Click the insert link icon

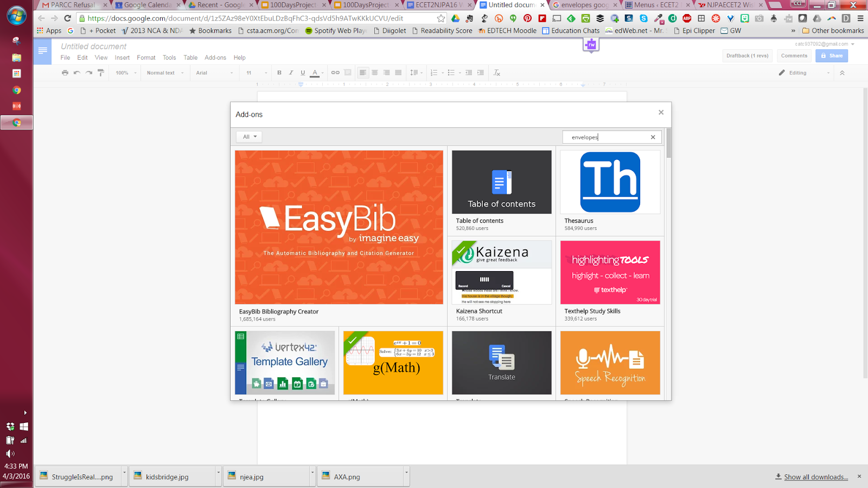(335, 73)
